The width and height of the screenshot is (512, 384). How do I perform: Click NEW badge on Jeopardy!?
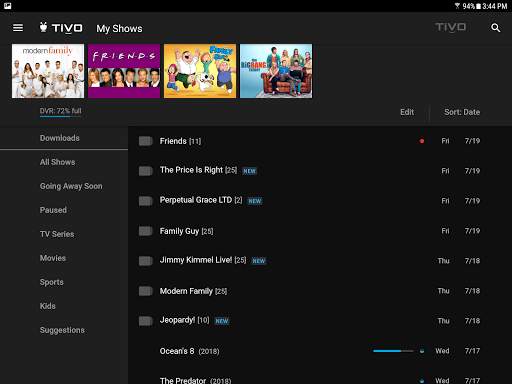tap(222, 321)
